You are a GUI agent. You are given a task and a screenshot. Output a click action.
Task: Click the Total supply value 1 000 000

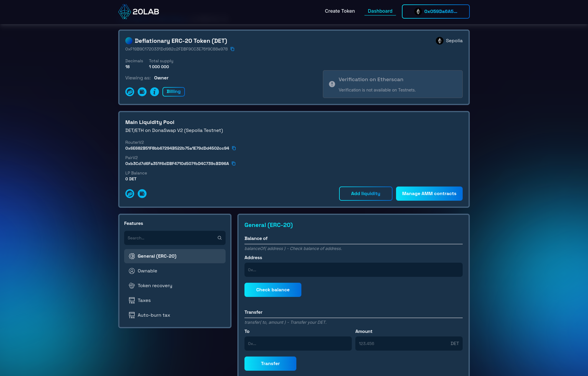[159, 67]
